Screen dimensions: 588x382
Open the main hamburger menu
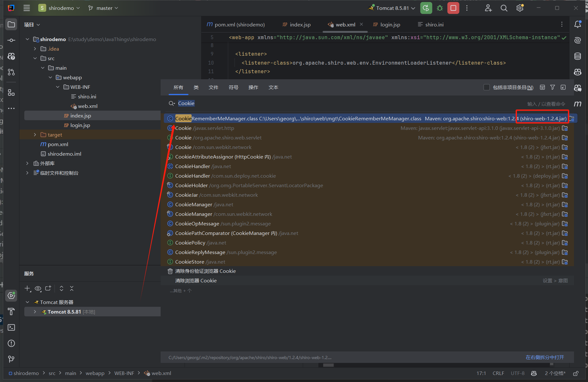tap(27, 8)
